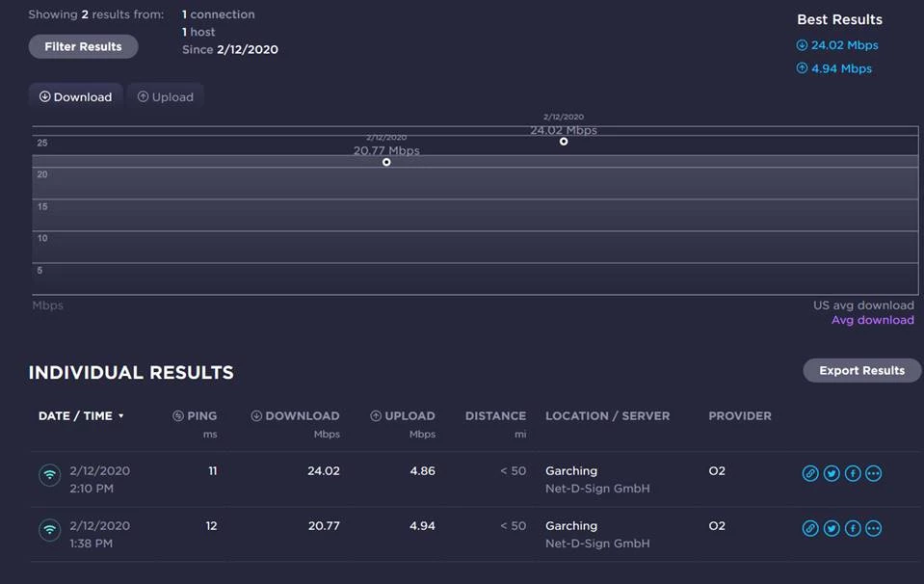The image size is (924, 584).
Task: Click the Since 2/12/2020 date text
Action: coord(230,49)
